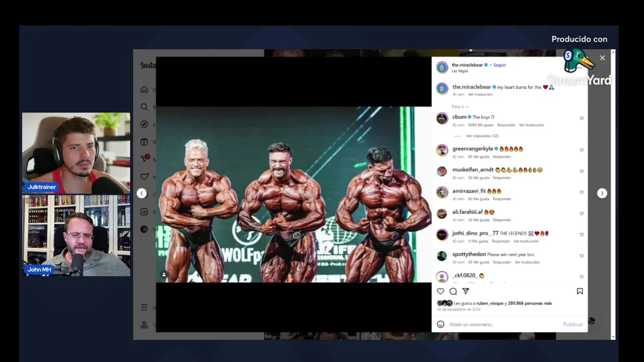644x362 pixels.
Task: Like amirrazavi_fit's comment
Action: 582,193
